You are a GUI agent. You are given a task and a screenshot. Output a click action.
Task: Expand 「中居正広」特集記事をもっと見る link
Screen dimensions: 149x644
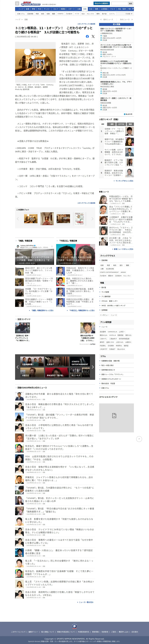tap(81, 310)
